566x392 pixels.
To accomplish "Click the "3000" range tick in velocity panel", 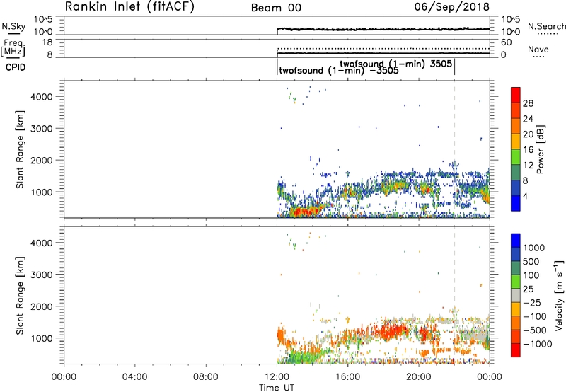I will [x=42, y=275].
